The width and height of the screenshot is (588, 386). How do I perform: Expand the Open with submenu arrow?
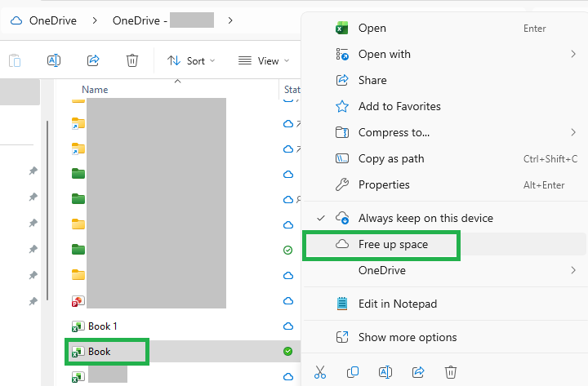tap(573, 55)
